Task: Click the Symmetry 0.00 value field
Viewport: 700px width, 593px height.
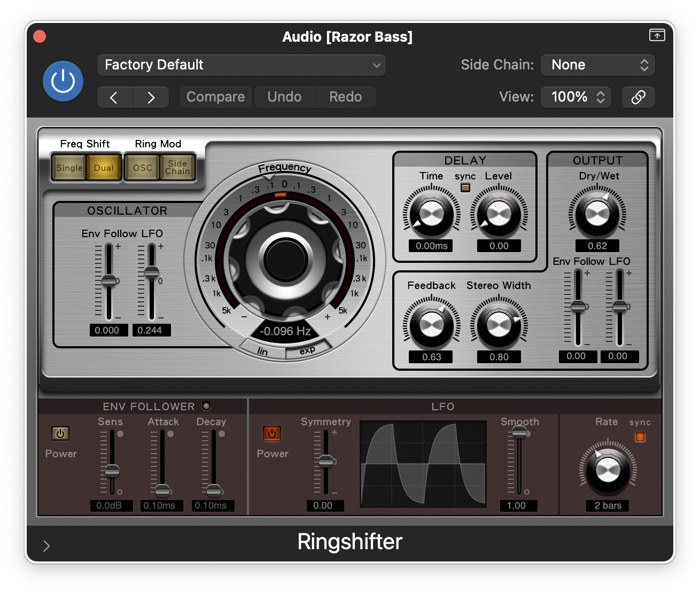Action: click(325, 505)
